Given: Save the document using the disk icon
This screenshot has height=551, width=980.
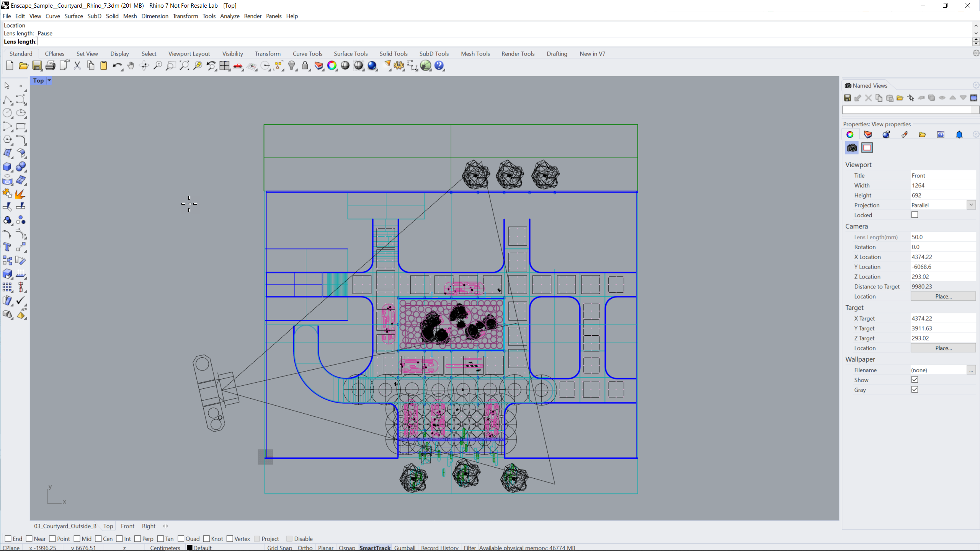Looking at the screenshot, I should 37,66.
